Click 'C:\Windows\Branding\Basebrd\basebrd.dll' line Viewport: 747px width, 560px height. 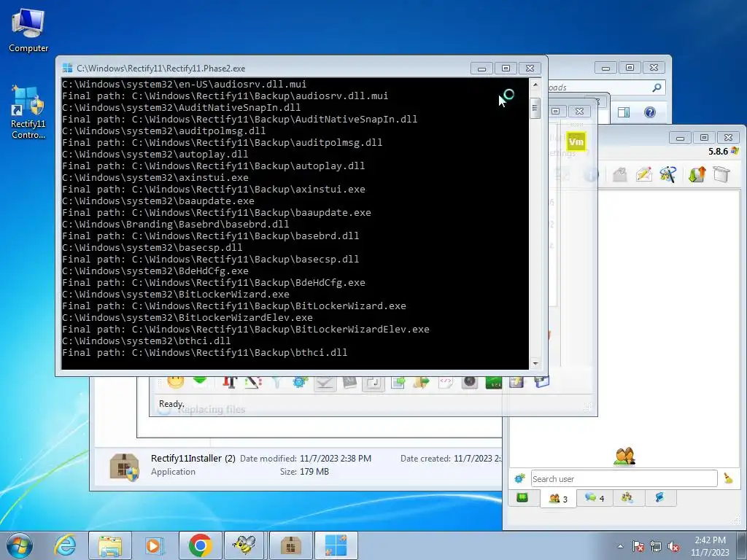click(175, 225)
